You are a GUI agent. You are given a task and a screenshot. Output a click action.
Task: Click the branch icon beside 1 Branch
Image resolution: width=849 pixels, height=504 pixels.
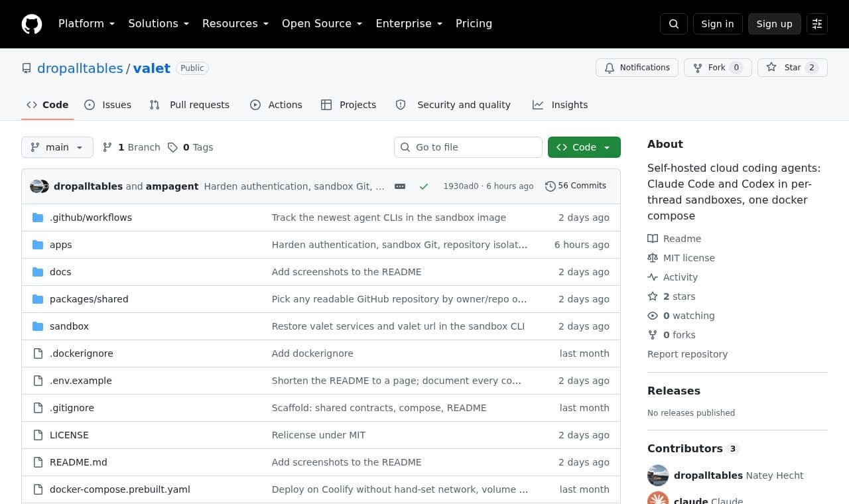coord(107,147)
